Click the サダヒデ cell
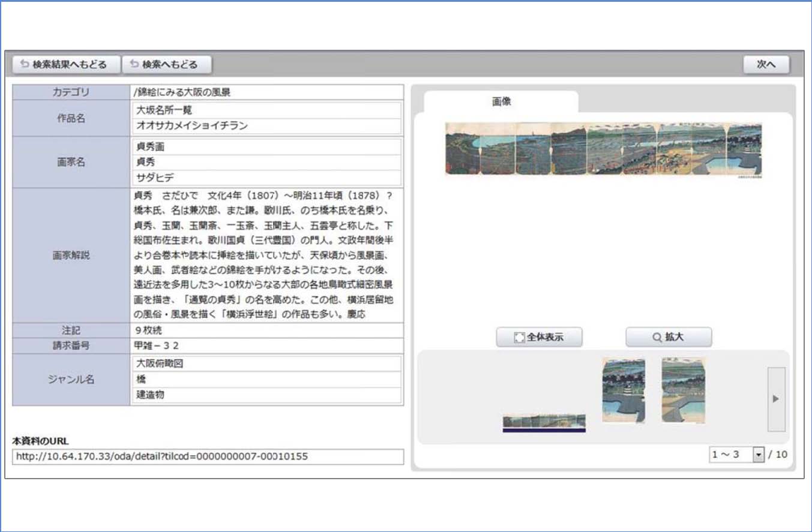This screenshot has height=532, width=812. [x=266, y=178]
